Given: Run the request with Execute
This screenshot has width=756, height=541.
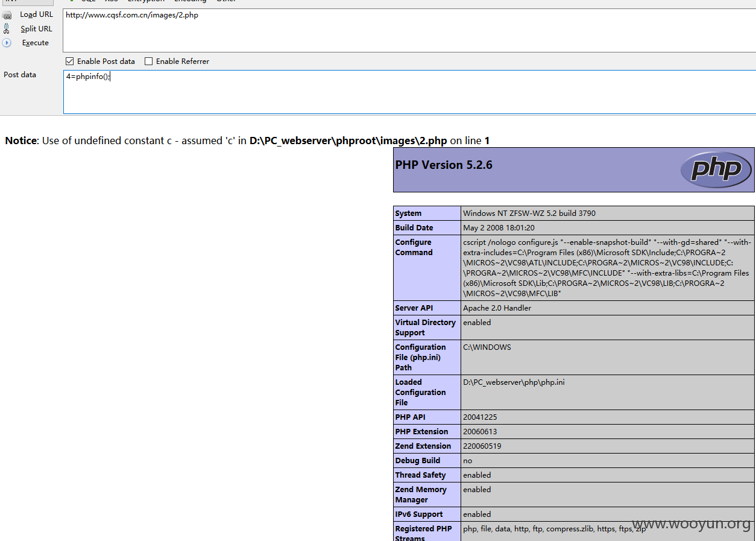Looking at the screenshot, I should 27,43.
